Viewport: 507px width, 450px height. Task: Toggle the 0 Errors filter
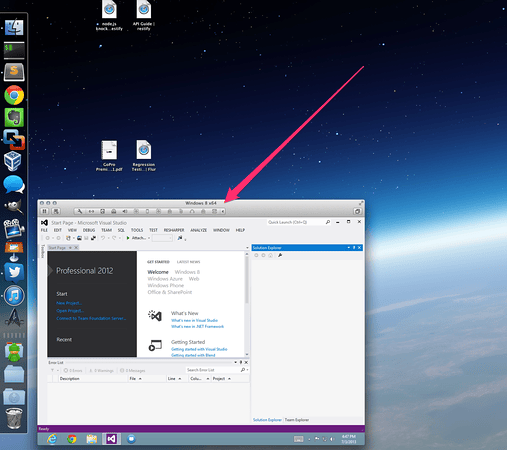pos(73,370)
